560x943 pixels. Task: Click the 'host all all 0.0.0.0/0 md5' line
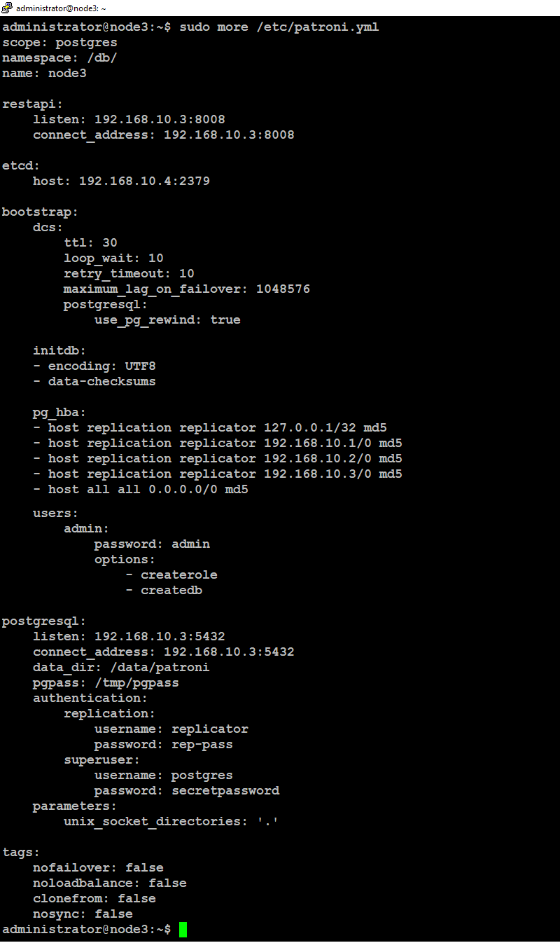(140, 489)
